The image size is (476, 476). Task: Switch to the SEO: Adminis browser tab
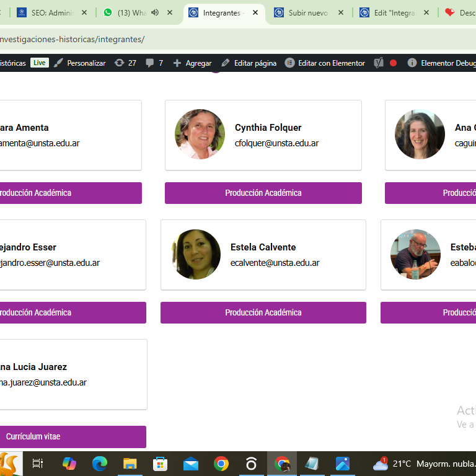51,12
